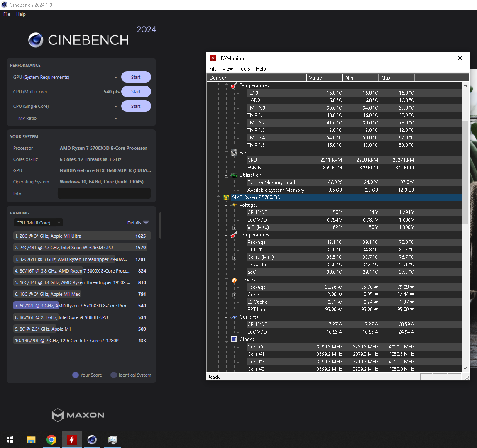Click the Cinebench logo sphere icon
Viewport: 477px width, 448px height.
click(36, 40)
